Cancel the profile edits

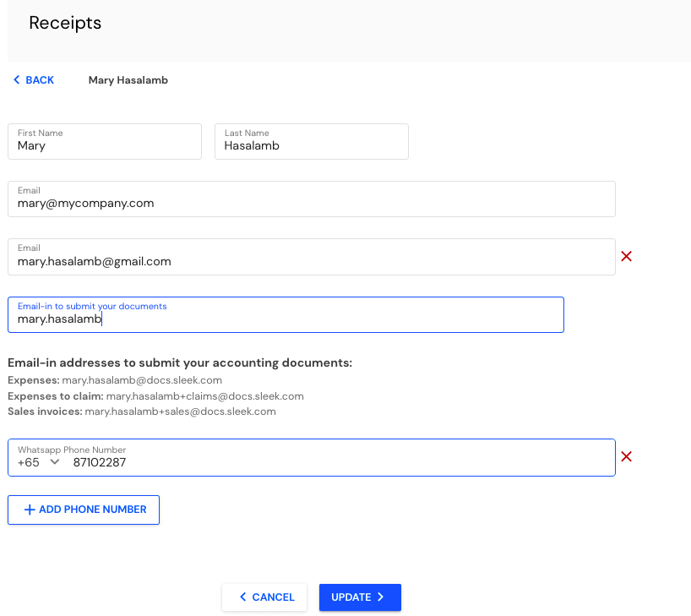coord(264,597)
